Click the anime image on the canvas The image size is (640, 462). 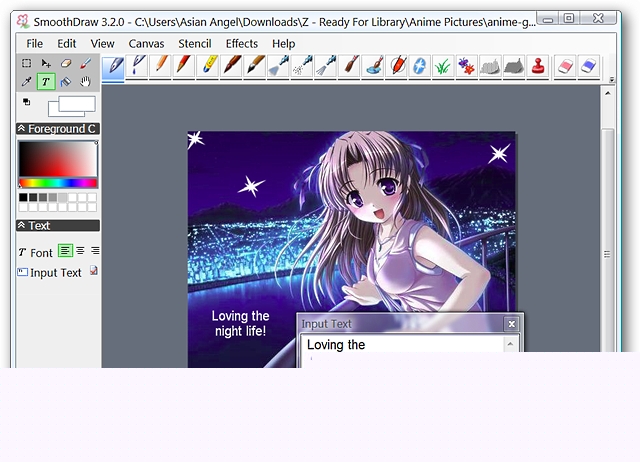pos(351,249)
